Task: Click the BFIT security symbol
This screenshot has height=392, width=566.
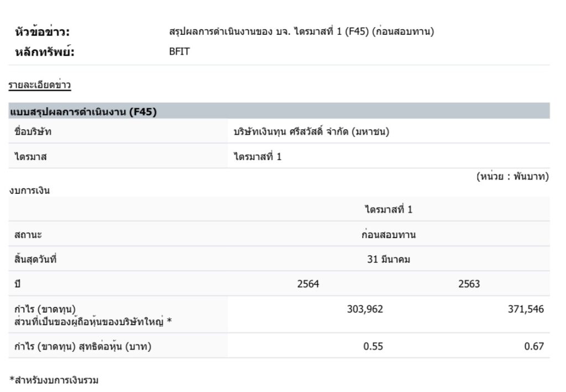Action: tap(179, 52)
